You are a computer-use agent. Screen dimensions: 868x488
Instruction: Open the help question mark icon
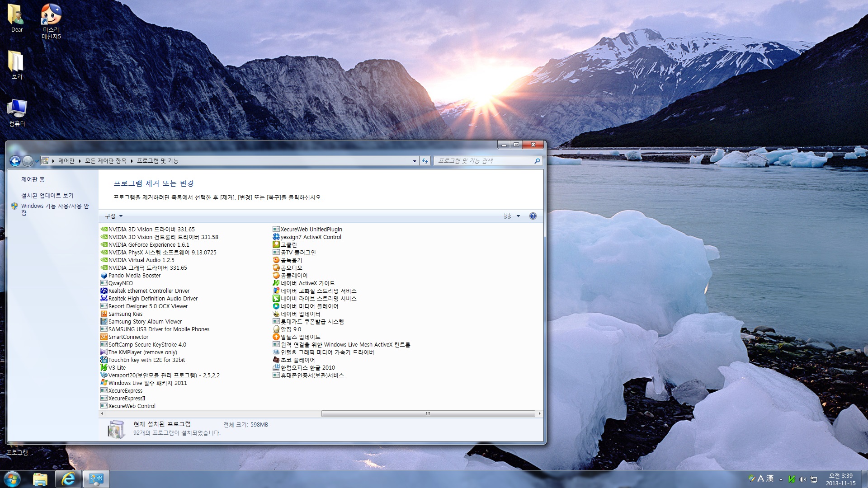pos(533,216)
